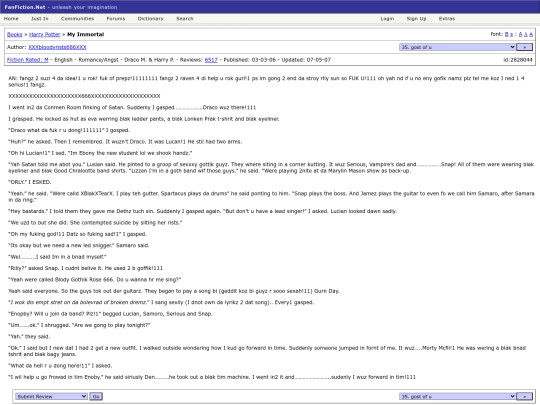
Task: Click the line '"Yah." they sed.'
Action: coord(29,336)
